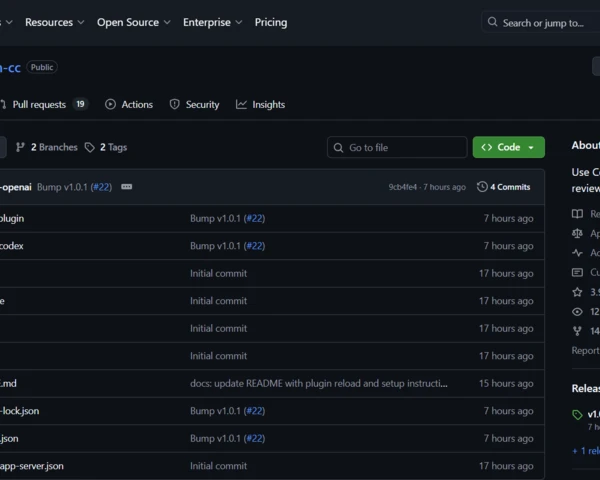Open the green Code dropdown
The image size is (600, 480).
click(508, 147)
